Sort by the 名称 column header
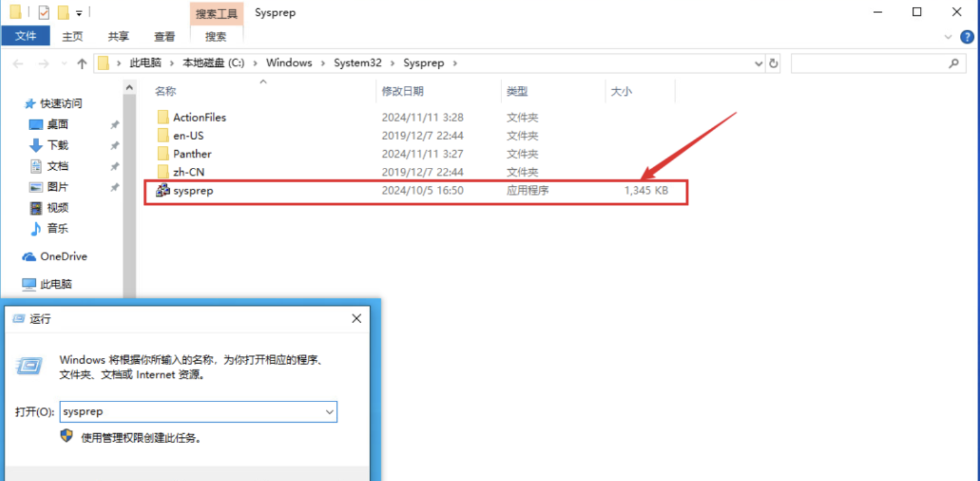This screenshot has height=481, width=980. [166, 92]
